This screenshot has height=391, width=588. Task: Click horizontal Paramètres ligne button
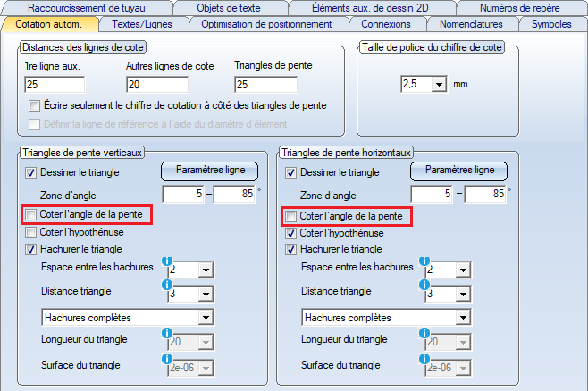tap(459, 171)
